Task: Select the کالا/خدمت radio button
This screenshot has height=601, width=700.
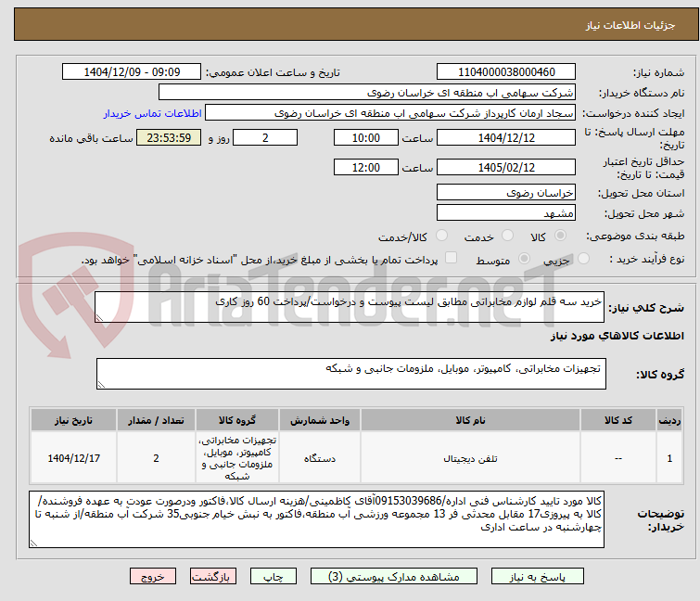Action: click(x=441, y=236)
